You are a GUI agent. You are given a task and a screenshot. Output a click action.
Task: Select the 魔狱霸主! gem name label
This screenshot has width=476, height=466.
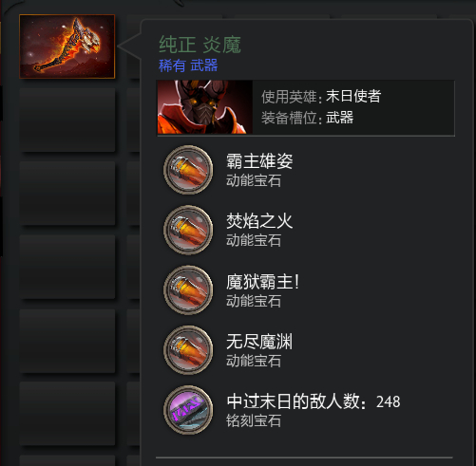pyautogui.click(x=262, y=281)
